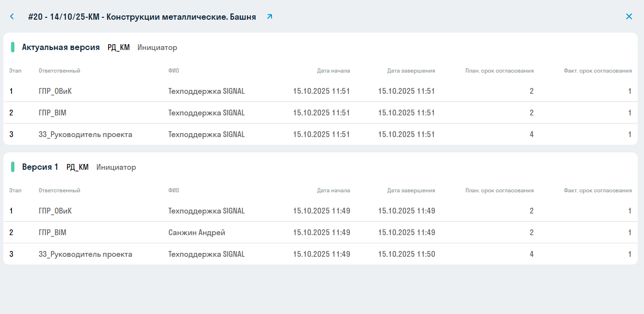Click Факт. срок согласования header in Версия 1

597,190
